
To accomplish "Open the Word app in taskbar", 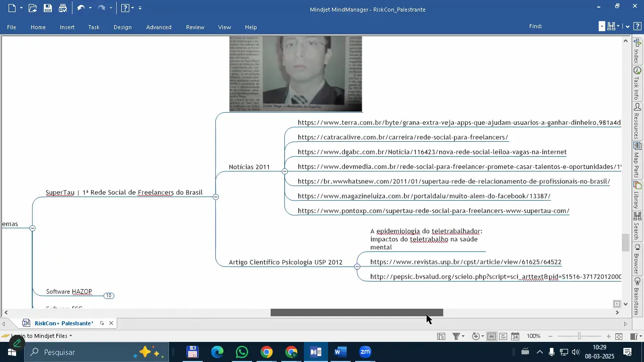I will coord(341,352).
